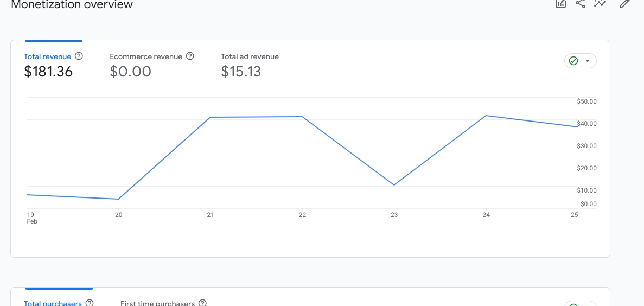This screenshot has height=306, width=644.
Task: Click help icon next to First time purchasers
Action: (202, 303)
